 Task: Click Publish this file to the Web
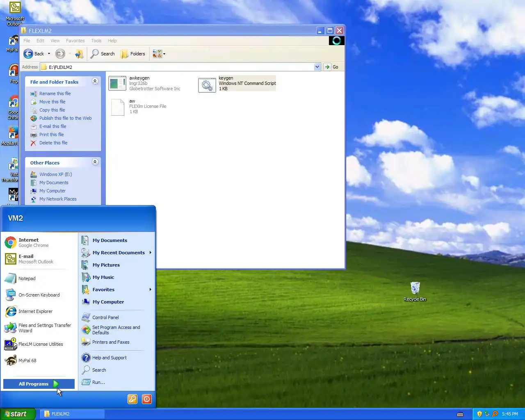[x=66, y=118]
